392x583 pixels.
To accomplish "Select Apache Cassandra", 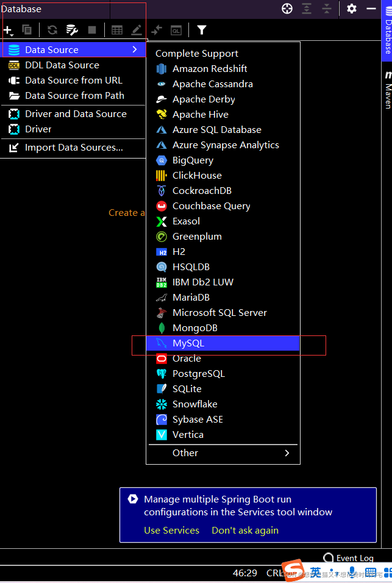I will (x=223, y=84).
